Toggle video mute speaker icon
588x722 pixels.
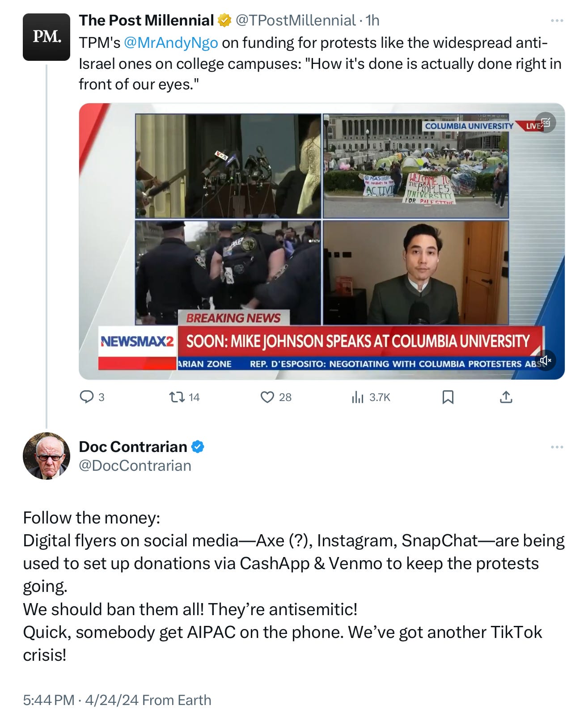(546, 360)
